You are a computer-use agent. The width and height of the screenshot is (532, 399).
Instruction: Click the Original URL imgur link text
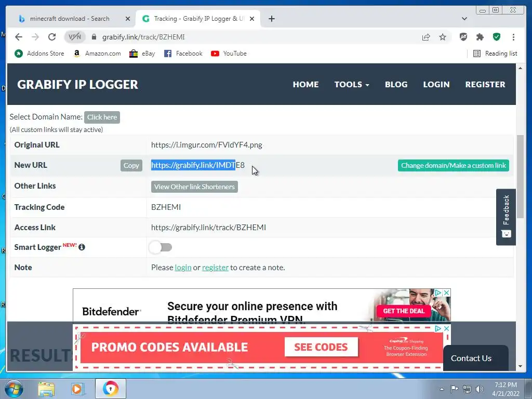coord(207,145)
